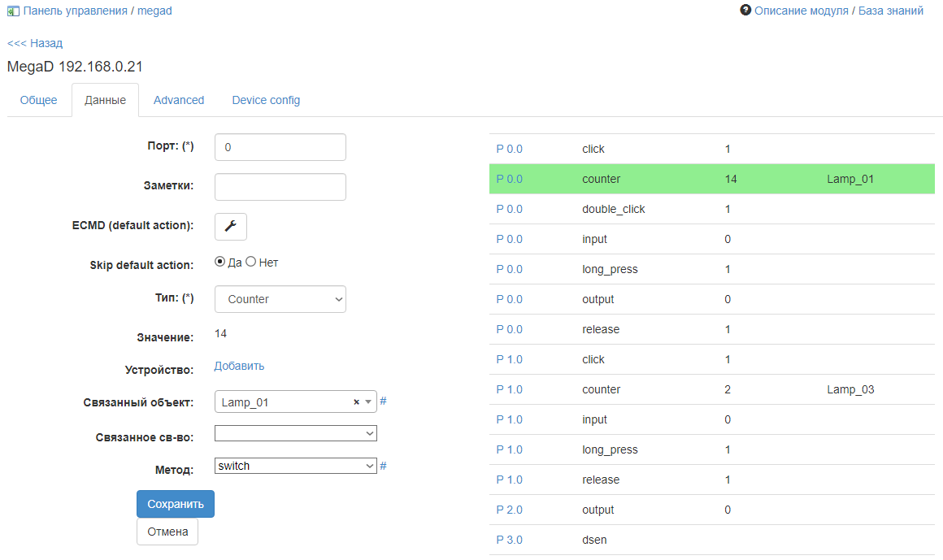Click the control panel icon at top left
943x560 pixels.
tap(13, 11)
